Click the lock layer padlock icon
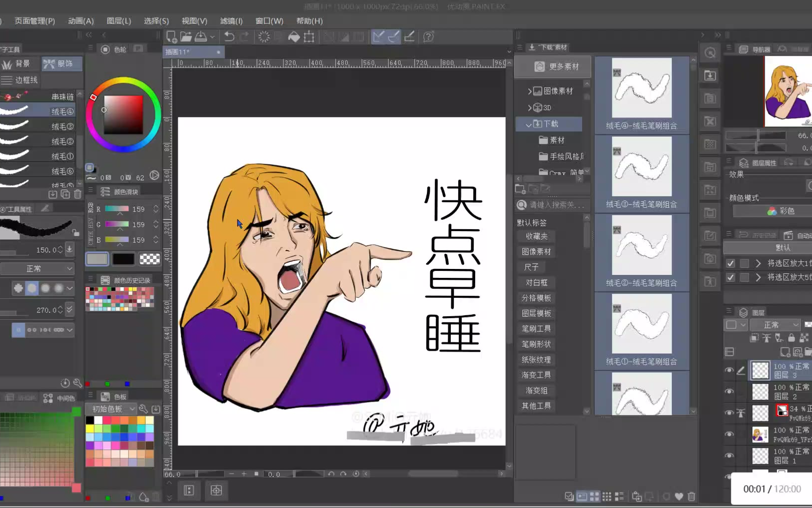The width and height of the screenshot is (812, 508). [x=791, y=338]
